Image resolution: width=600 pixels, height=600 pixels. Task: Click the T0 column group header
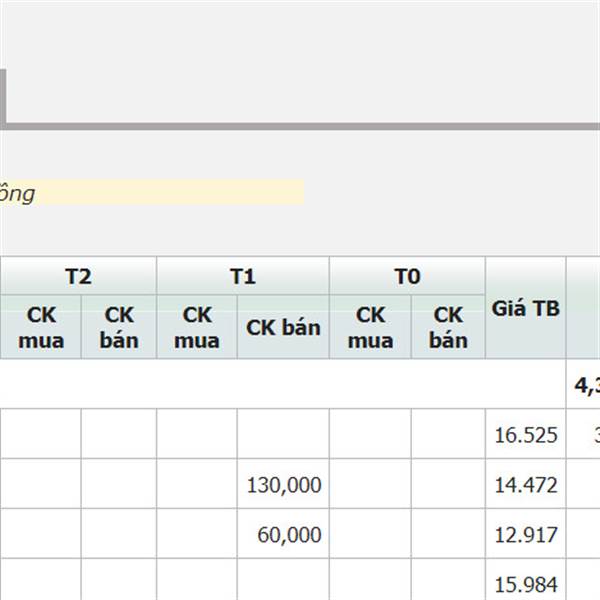407,277
